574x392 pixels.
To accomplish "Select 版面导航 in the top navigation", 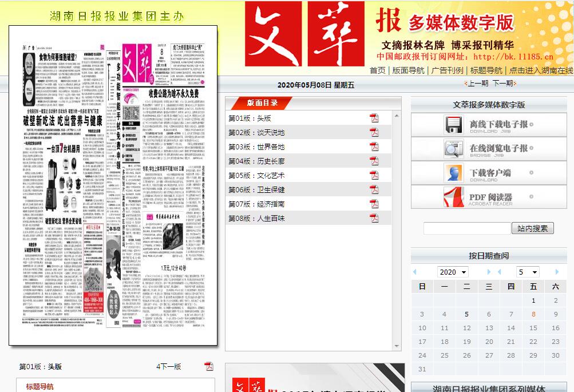I will point(408,70).
